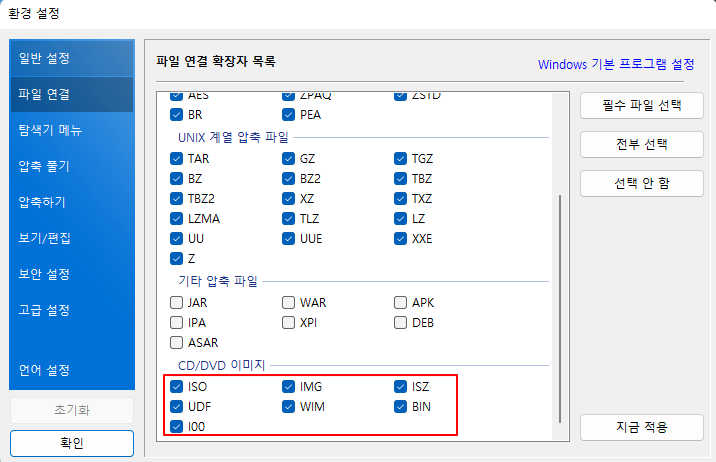
Task: Check the APK checkbox
Action: click(400, 303)
